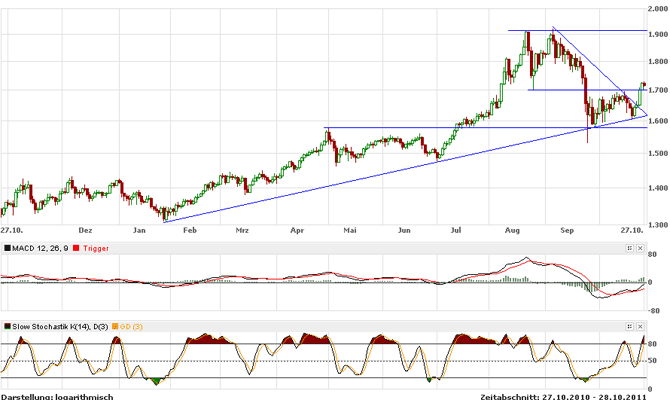
Task: Close the MACD indicator panel
Action: click(641, 247)
